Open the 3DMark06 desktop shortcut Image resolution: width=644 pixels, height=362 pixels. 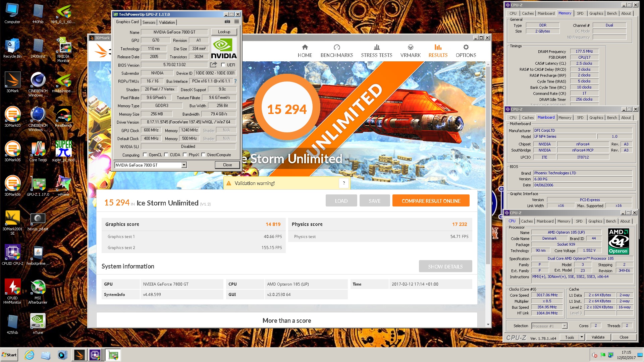click(x=12, y=186)
